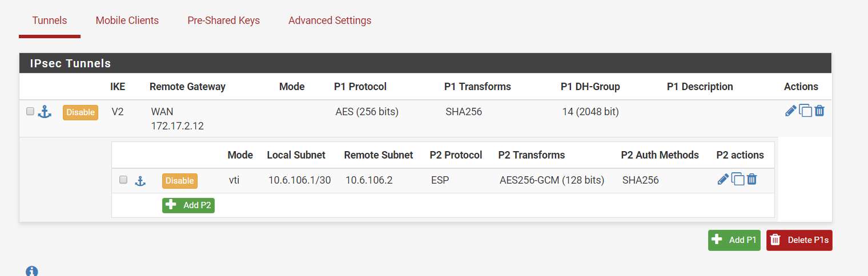
Task: Click the P1 copy icon
Action: [805, 111]
